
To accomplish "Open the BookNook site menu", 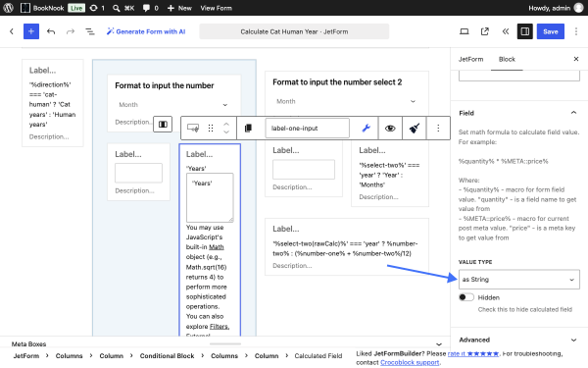I will [42, 8].
